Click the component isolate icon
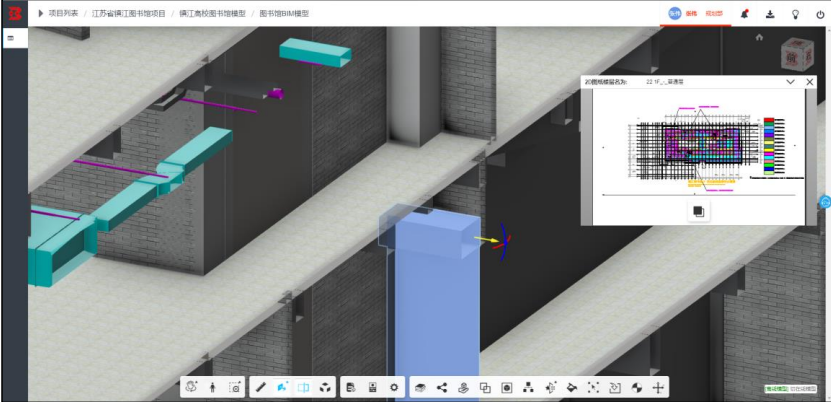831x402 pixels. pos(550,388)
